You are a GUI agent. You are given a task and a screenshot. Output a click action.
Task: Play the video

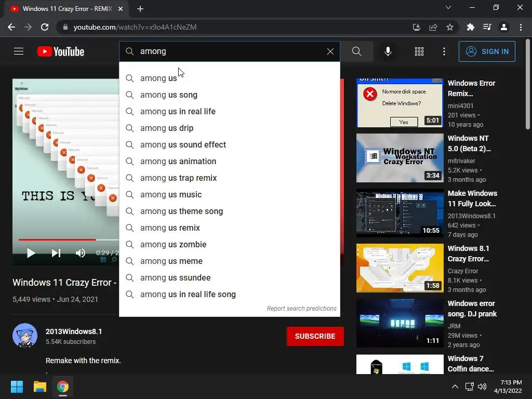tap(31, 253)
